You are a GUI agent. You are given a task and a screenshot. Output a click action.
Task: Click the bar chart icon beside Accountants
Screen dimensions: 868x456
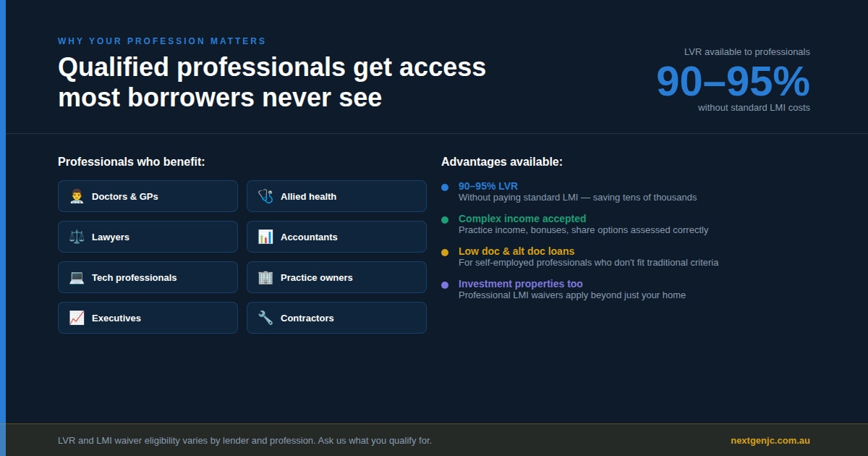265,237
